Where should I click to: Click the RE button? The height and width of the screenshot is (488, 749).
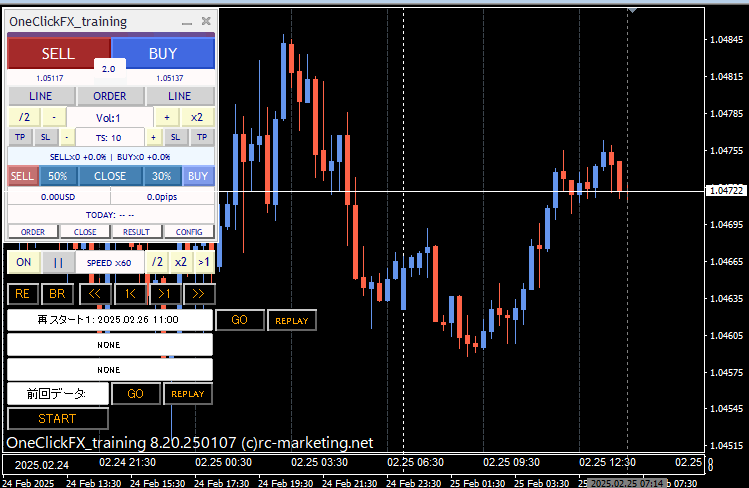point(22,293)
